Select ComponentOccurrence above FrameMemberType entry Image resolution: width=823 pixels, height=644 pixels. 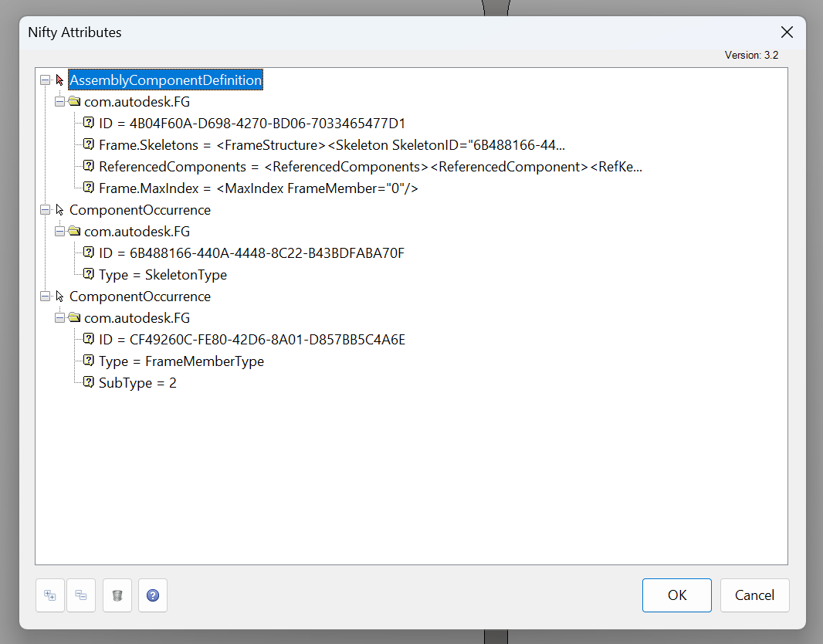point(141,297)
